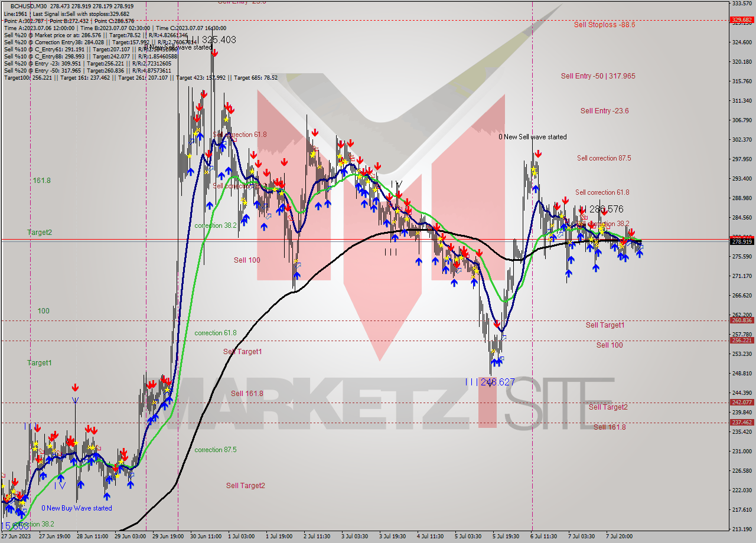Click the green 'correction 61.8' label
Screen dimensions: 756x543
click(216, 333)
